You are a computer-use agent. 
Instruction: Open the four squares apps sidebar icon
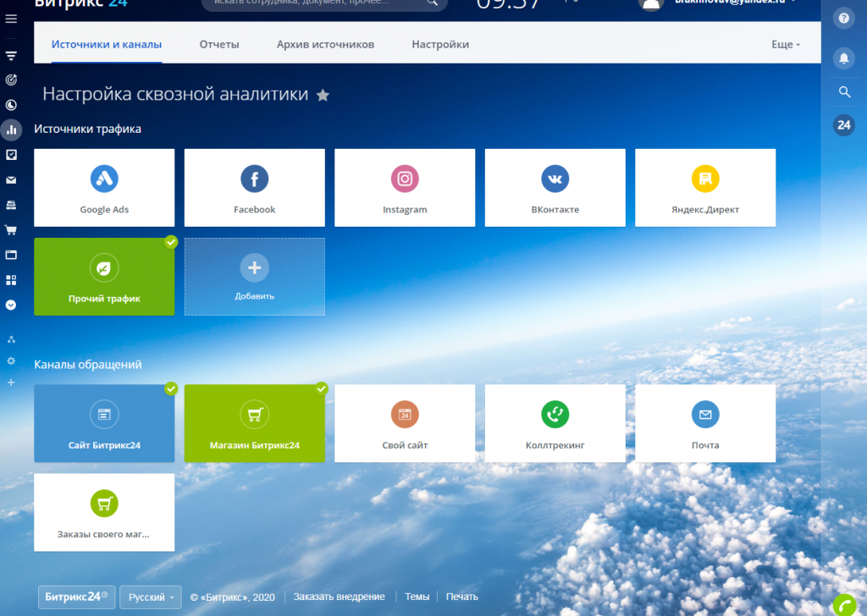[11, 280]
